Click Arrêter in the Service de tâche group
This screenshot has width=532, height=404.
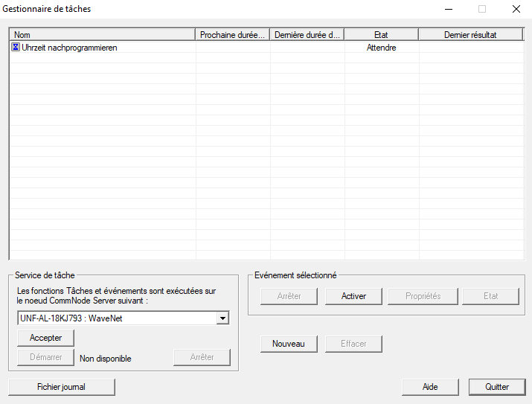[202, 357]
